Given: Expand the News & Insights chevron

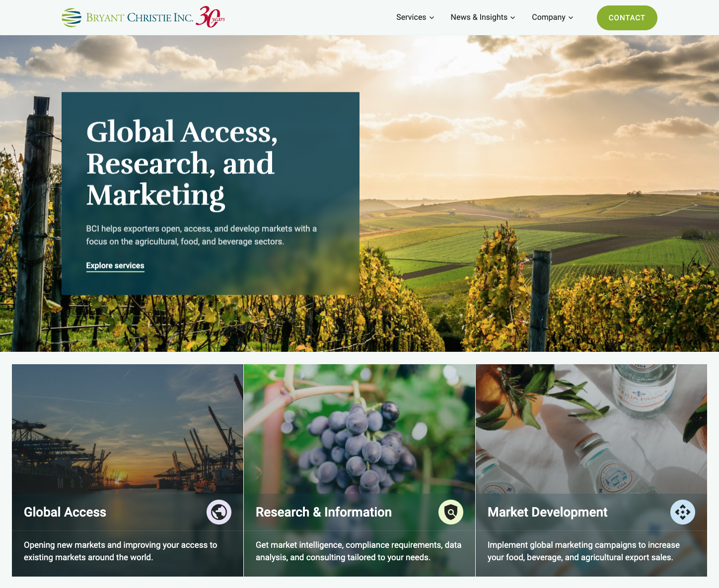Looking at the screenshot, I should (x=513, y=18).
